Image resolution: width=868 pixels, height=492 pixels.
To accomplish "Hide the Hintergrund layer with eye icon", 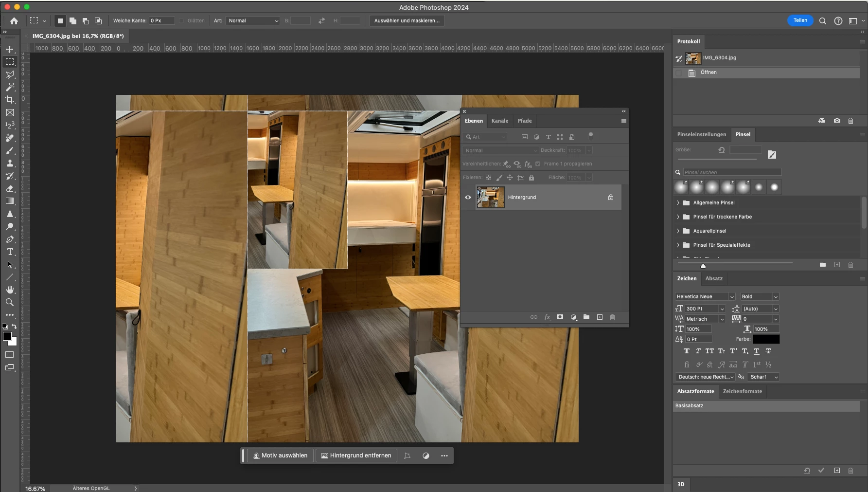I will point(468,198).
